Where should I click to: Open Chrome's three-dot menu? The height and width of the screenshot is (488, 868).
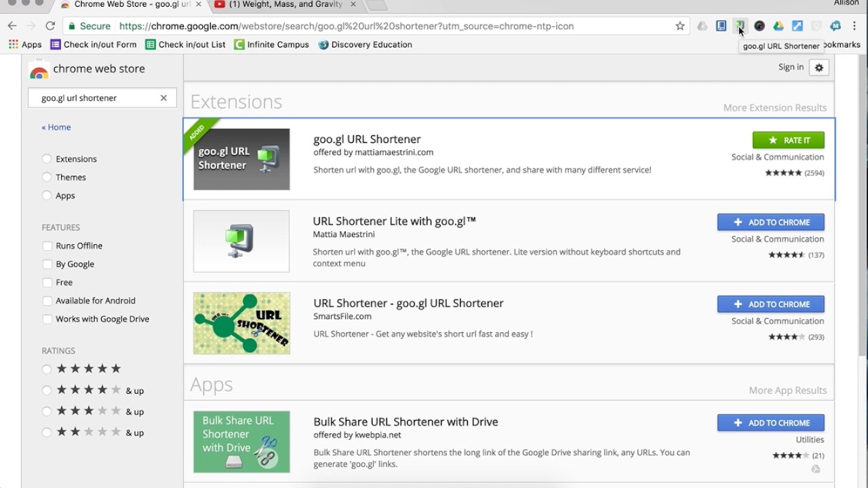855,26
